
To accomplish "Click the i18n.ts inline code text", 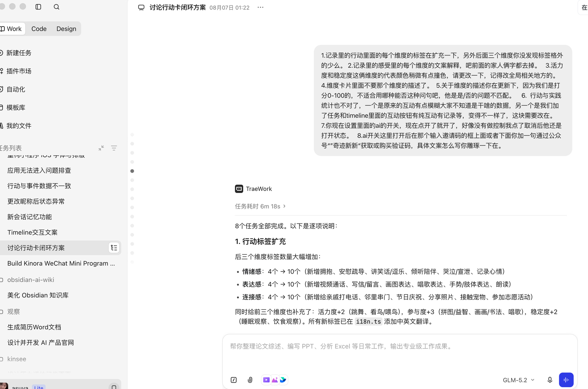I will 368,321.
